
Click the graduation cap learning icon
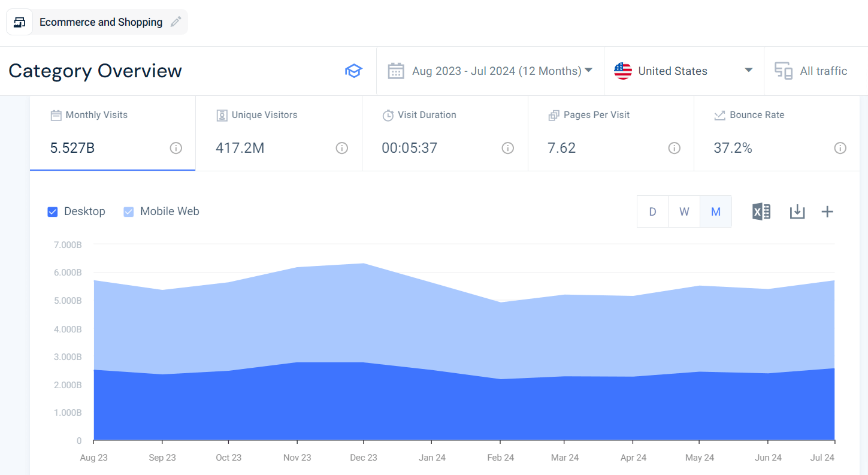click(353, 71)
